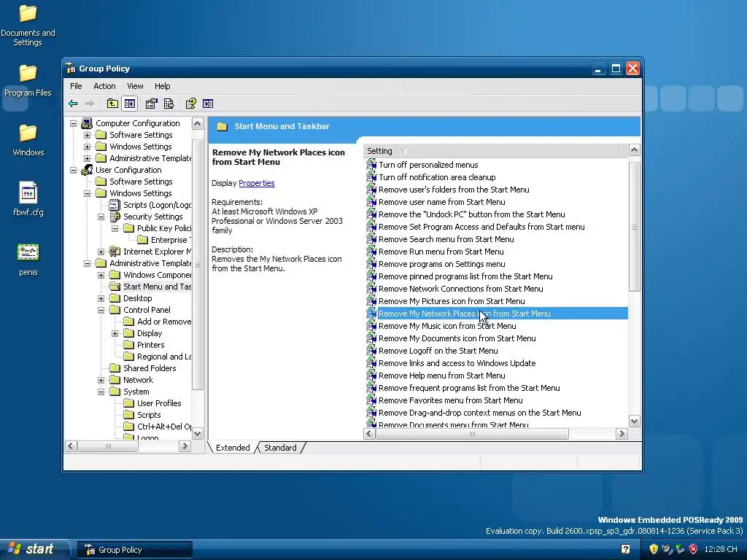The height and width of the screenshot is (560, 747).
Task: Switch to the Extended tab
Action: pos(233,448)
